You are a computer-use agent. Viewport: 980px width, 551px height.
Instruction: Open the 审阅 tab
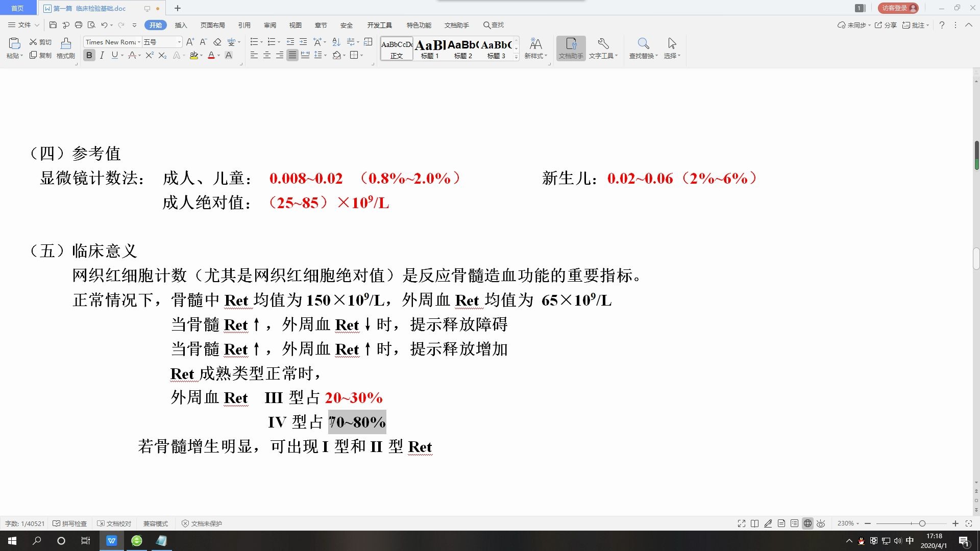click(269, 25)
